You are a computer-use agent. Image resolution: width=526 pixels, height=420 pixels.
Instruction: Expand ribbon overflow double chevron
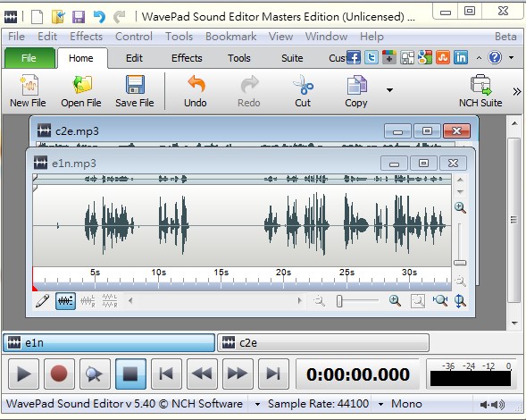(516, 91)
